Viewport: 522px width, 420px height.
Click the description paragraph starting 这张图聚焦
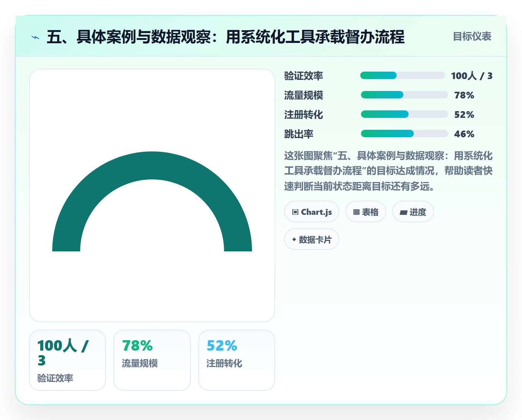pyautogui.click(x=388, y=171)
